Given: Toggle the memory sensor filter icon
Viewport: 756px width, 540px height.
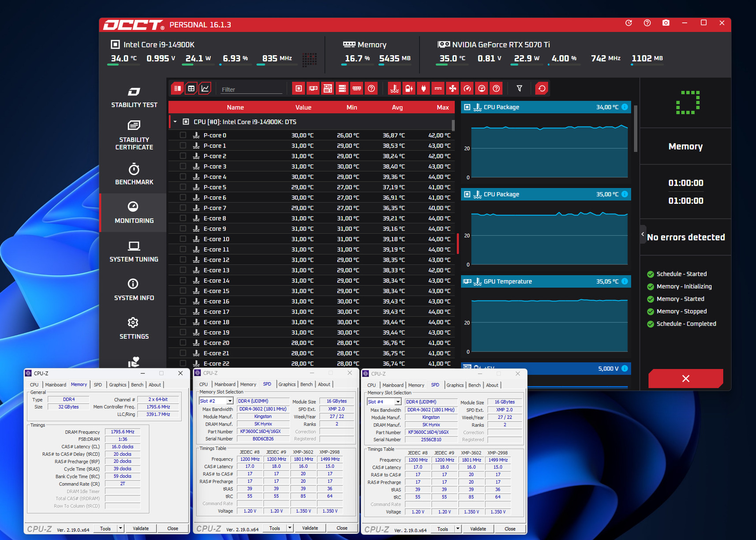Looking at the screenshot, I should tap(357, 89).
